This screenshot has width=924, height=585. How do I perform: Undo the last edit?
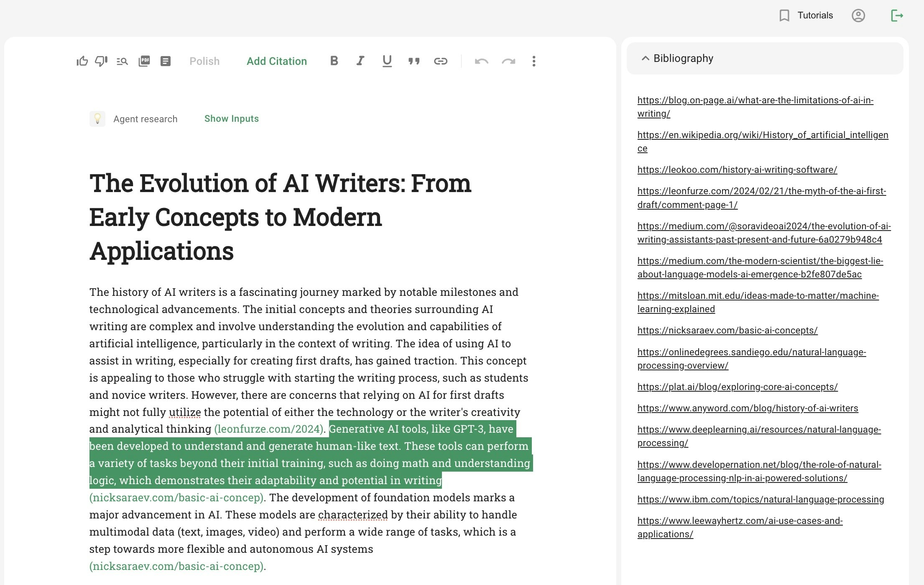point(482,61)
